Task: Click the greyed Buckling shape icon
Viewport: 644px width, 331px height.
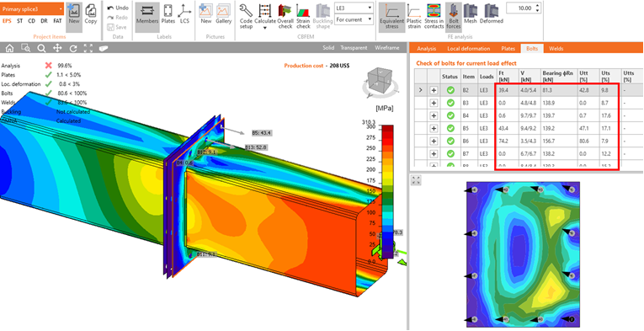Action: 322,17
